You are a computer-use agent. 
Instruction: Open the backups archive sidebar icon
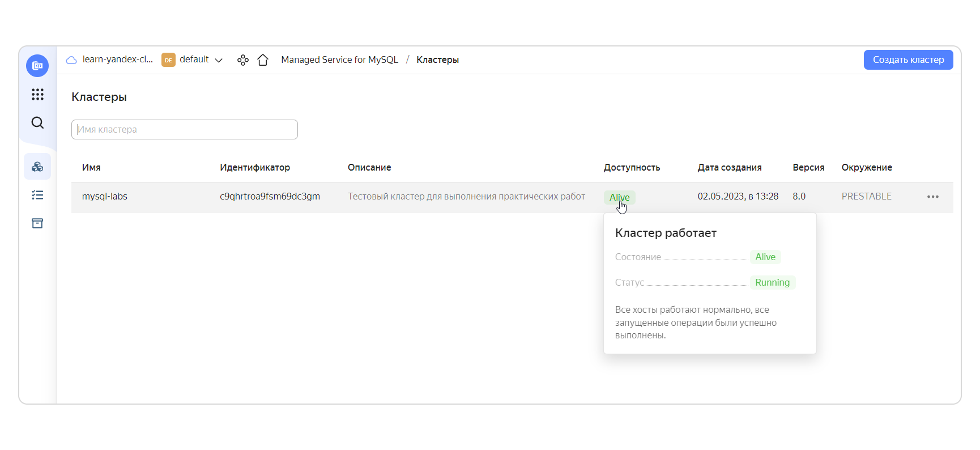pyautogui.click(x=37, y=223)
